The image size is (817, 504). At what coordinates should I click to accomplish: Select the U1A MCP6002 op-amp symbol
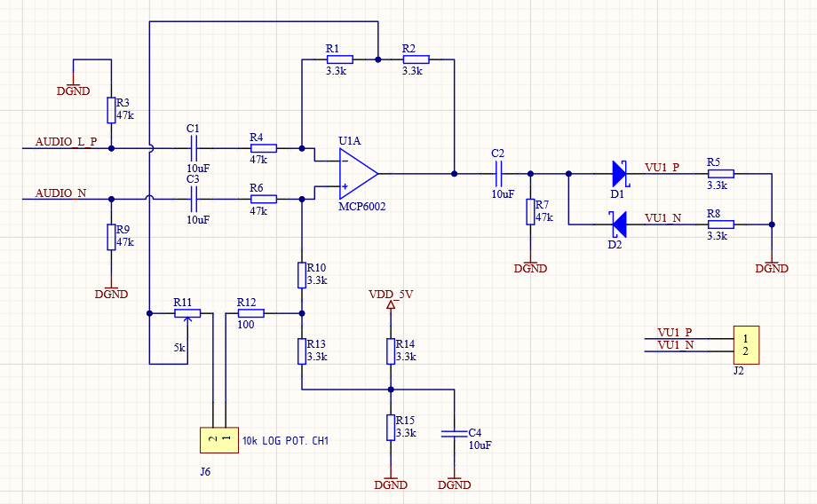pyautogui.click(x=359, y=174)
